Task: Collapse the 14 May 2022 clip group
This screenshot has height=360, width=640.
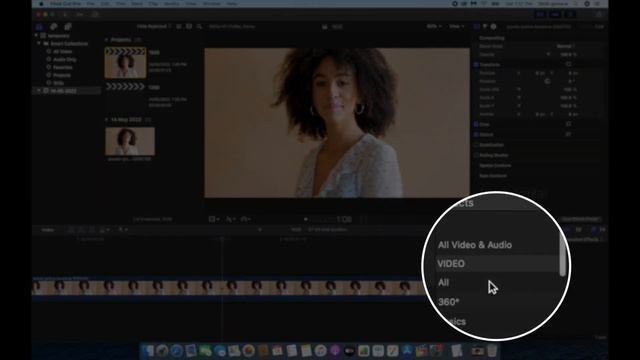Action: click(107, 120)
